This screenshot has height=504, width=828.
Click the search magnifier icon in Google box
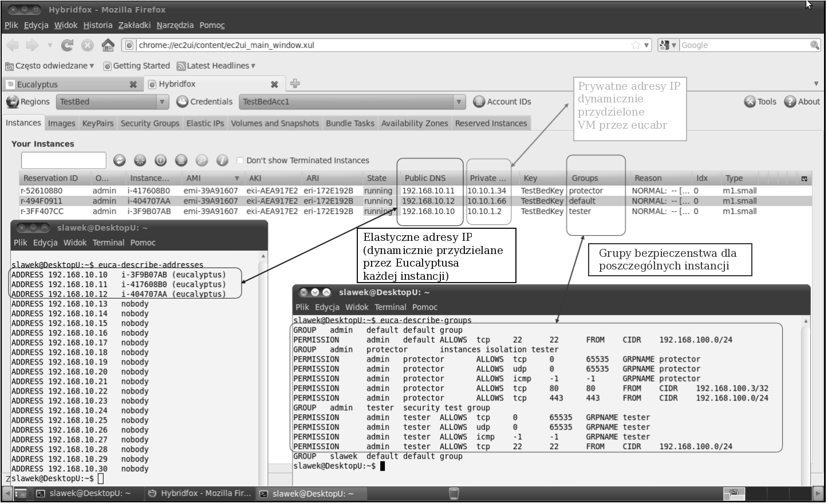[815, 45]
